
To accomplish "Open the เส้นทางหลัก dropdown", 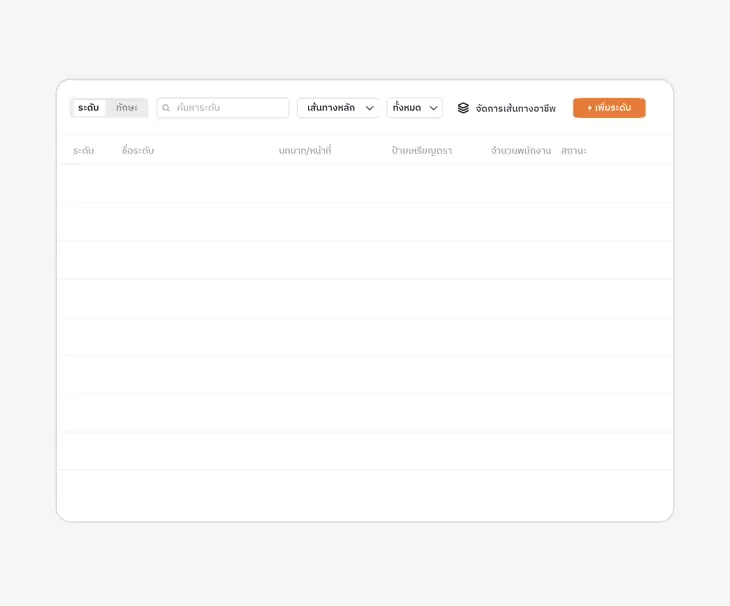I will (x=338, y=108).
